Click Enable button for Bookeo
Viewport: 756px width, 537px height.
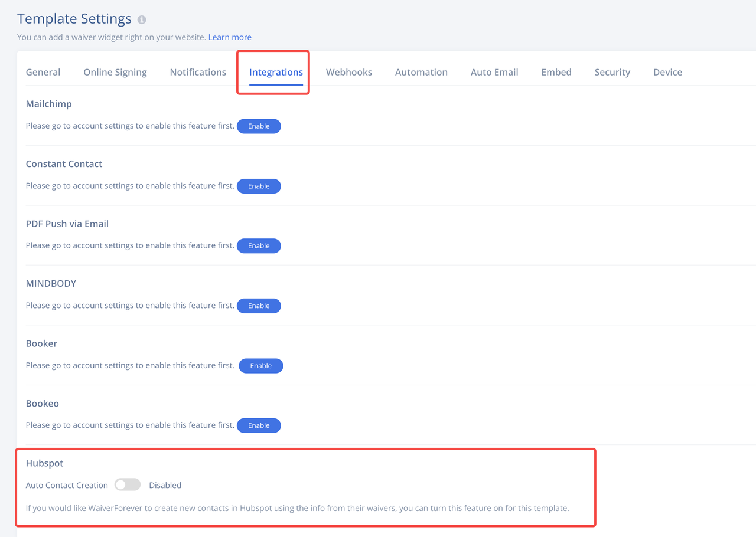pos(259,425)
